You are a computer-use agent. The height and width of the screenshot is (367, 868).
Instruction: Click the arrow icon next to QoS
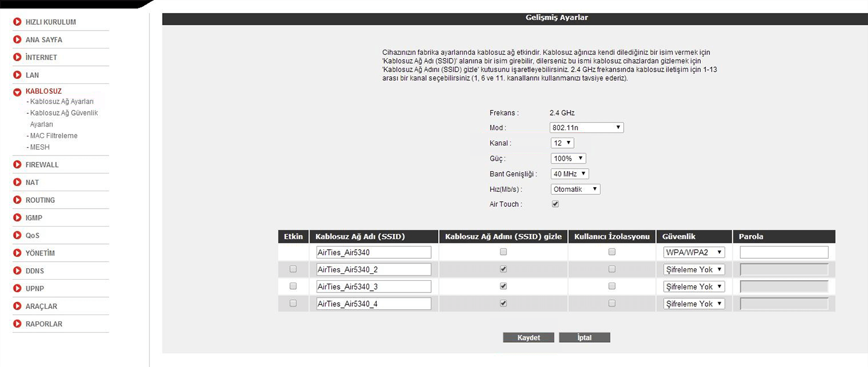[x=17, y=236]
